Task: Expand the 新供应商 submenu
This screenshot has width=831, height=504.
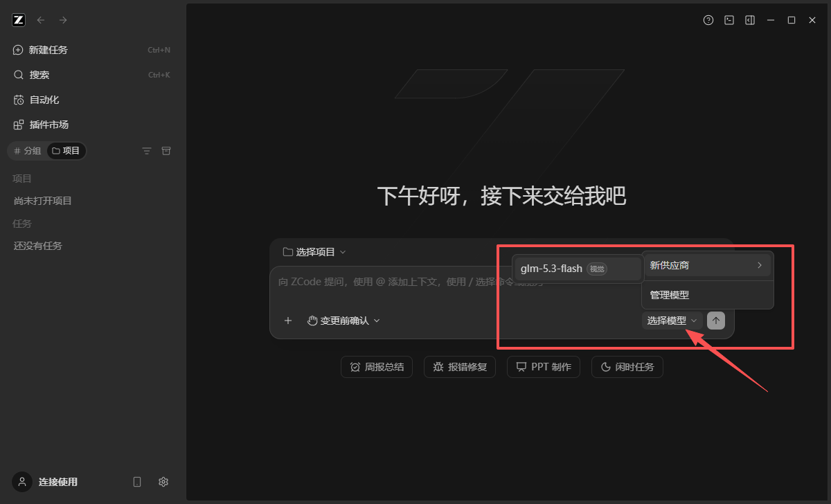Action: point(707,265)
